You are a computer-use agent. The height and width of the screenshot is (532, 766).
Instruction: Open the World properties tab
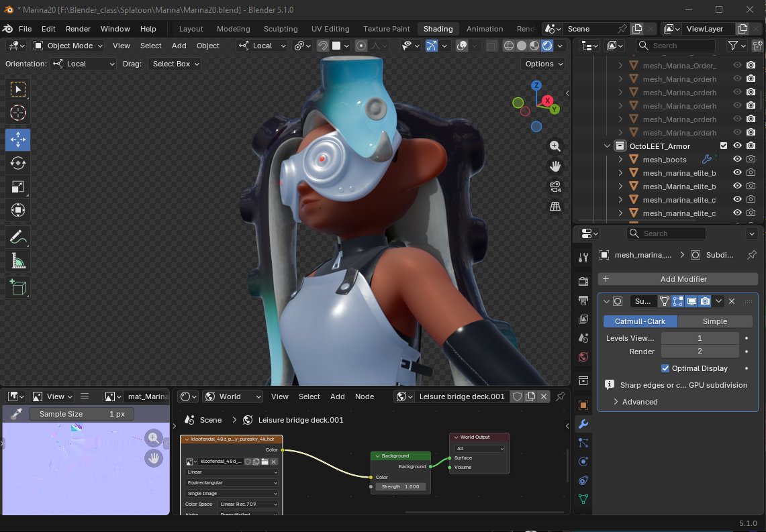583,357
